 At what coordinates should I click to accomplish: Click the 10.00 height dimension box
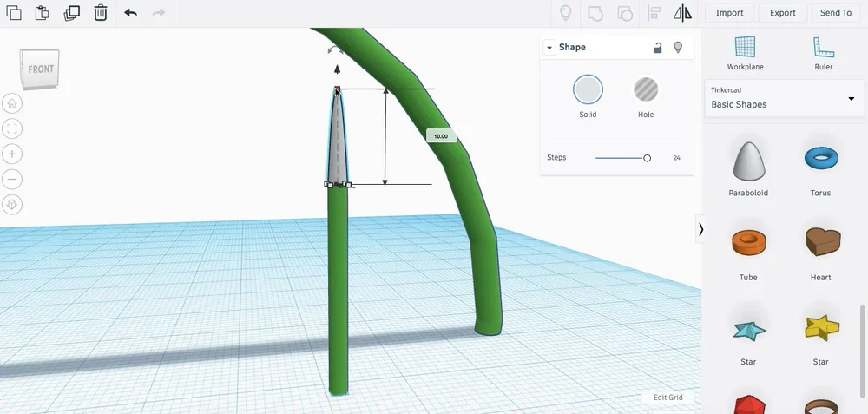click(441, 136)
